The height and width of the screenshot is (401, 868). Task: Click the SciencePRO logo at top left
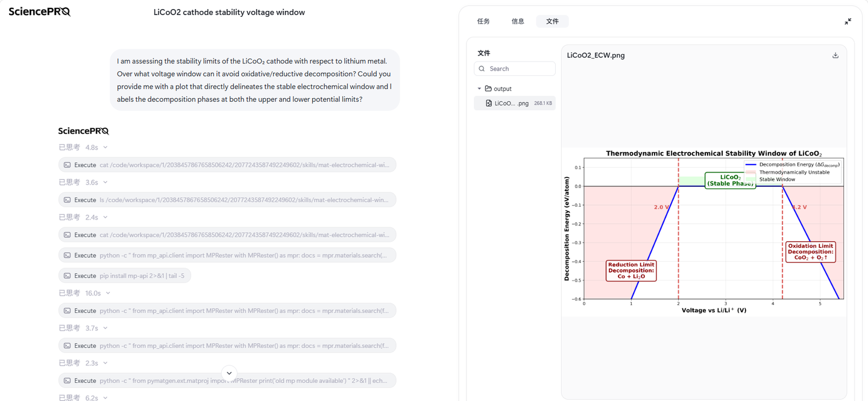39,11
